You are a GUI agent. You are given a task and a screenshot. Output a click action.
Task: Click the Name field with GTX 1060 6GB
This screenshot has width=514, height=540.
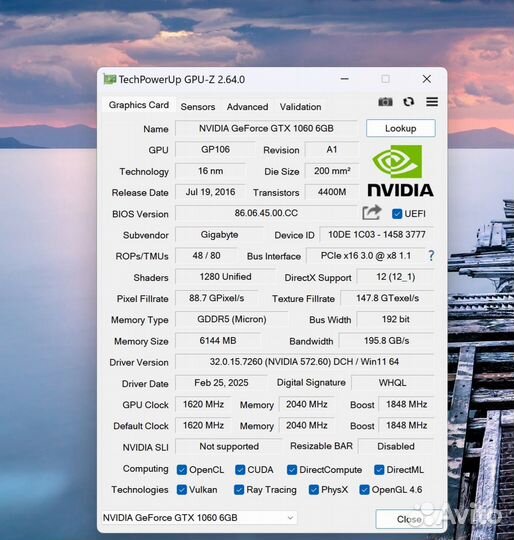pyautogui.click(x=266, y=128)
